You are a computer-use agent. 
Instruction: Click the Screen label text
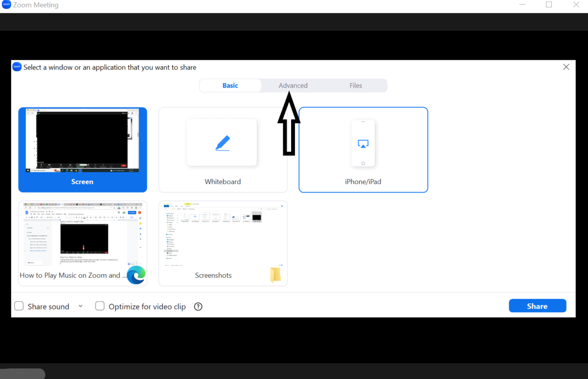pos(82,182)
